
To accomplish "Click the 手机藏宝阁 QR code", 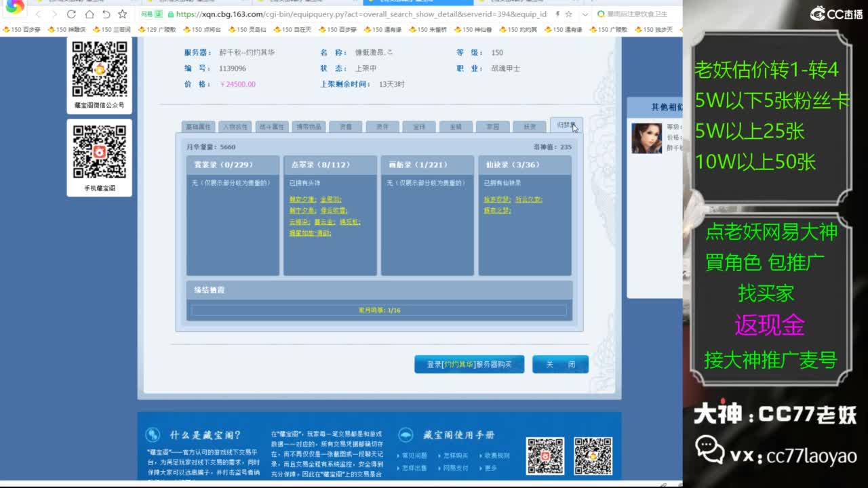I will click(x=100, y=152).
